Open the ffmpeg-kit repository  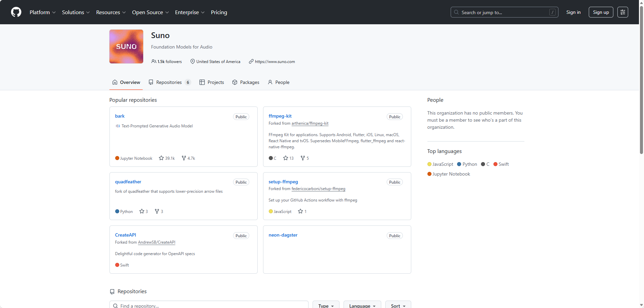[x=280, y=116]
